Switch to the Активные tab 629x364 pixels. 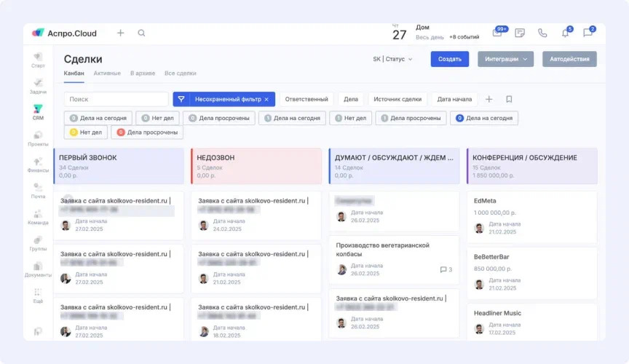point(107,74)
